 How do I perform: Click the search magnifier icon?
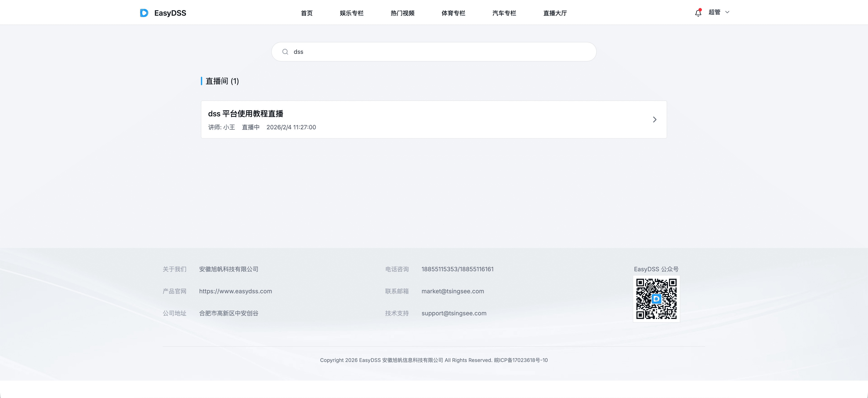(x=285, y=52)
